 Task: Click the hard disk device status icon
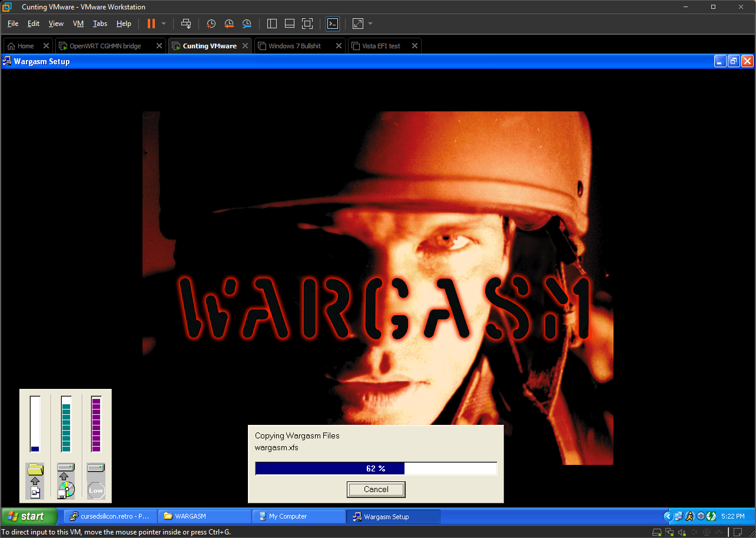658,532
